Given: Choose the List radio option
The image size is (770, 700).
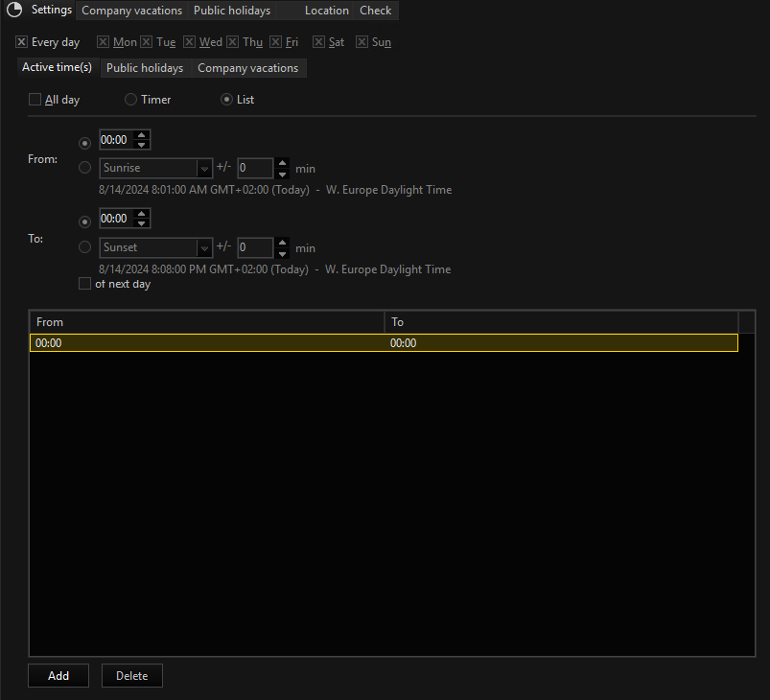Looking at the screenshot, I should pyautogui.click(x=226, y=99).
